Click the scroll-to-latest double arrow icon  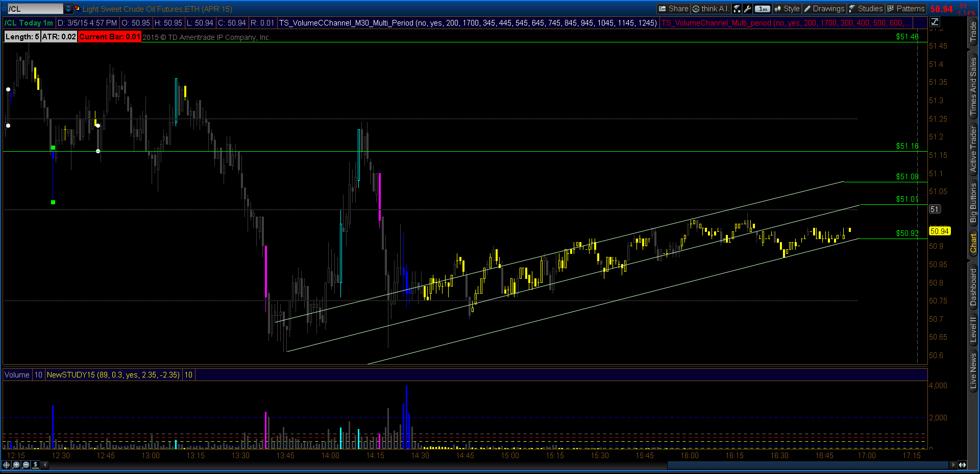pyautogui.click(x=962, y=465)
